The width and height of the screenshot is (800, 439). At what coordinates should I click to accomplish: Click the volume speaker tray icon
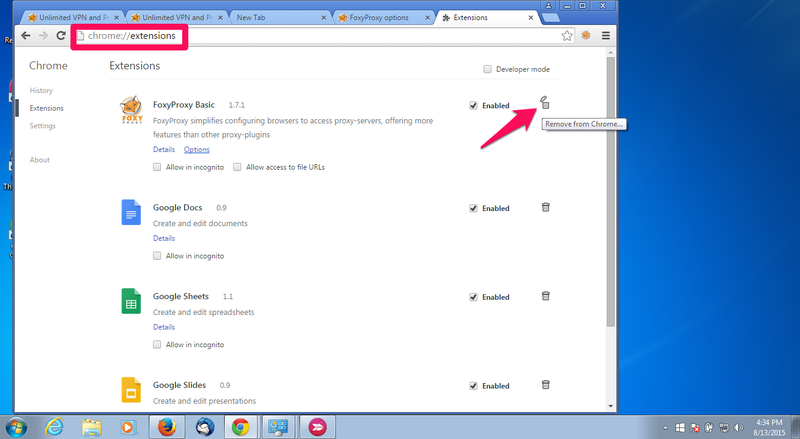click(x=738, y=428)
